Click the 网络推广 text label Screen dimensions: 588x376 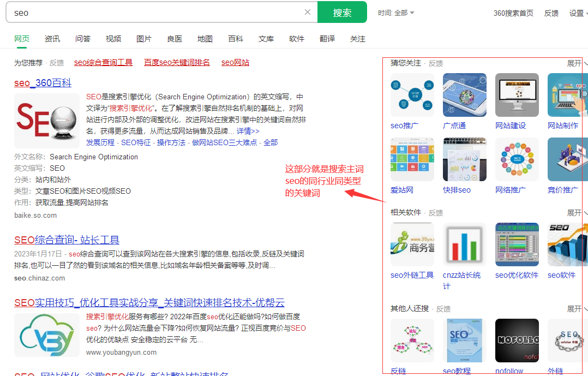point(511,190)
